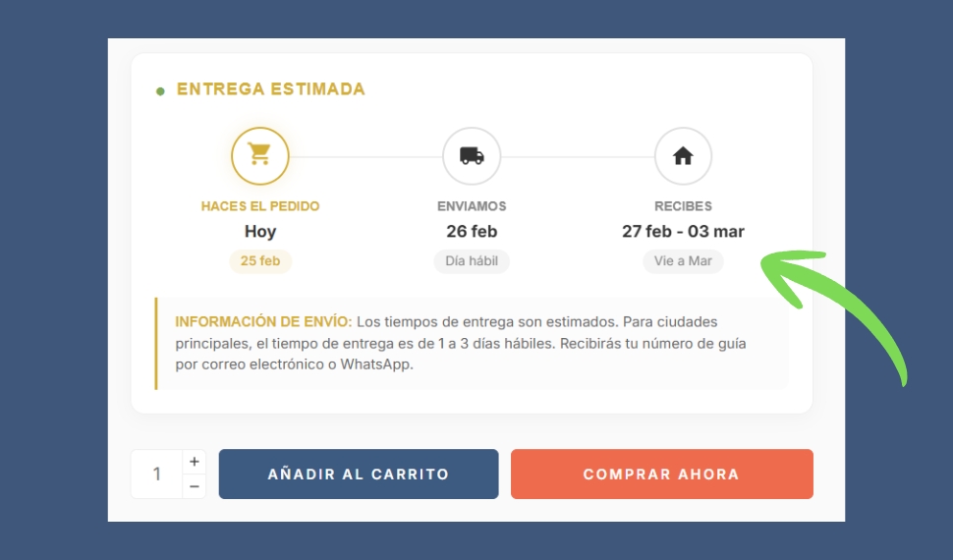Screen dimensions: 953x560
Task: Click the Día hábil badge
Action: tap(472, 262)
